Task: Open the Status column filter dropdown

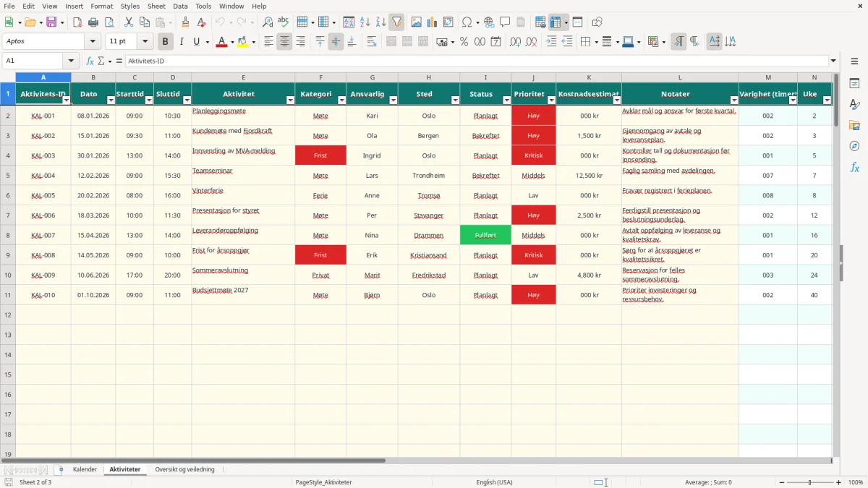Action: tap(506, 100)
